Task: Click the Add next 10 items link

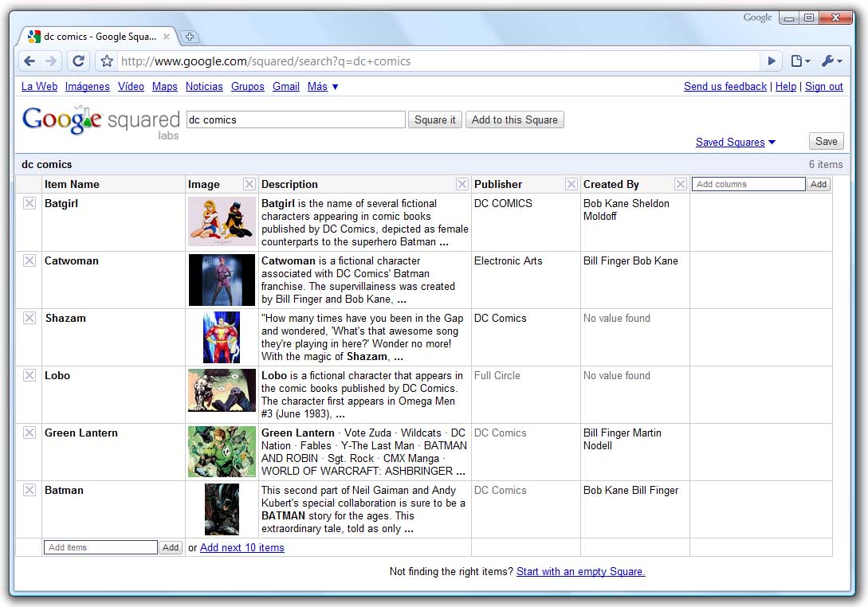Action: tap(242, 548)
